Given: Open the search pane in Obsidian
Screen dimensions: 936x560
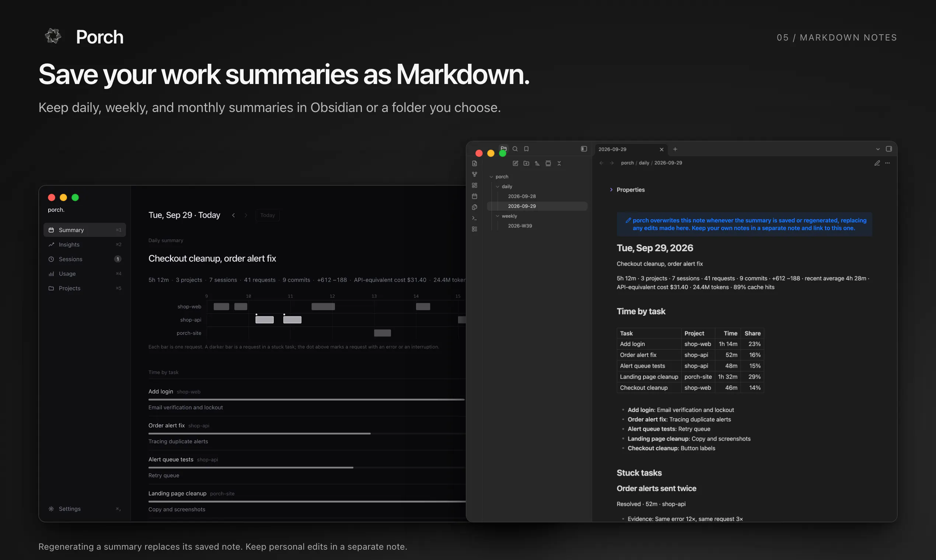Looking at the screenshot, I should coord(515,149).
